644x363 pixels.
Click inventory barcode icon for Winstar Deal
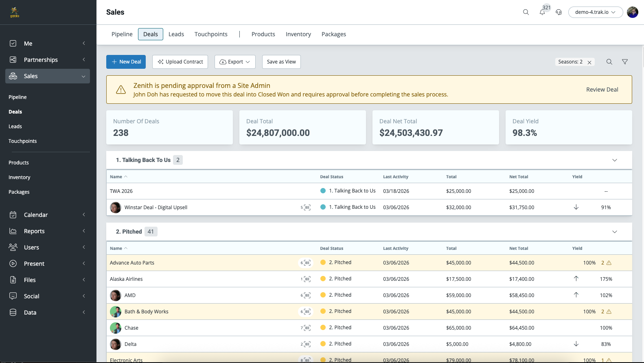tap(307, 208)
